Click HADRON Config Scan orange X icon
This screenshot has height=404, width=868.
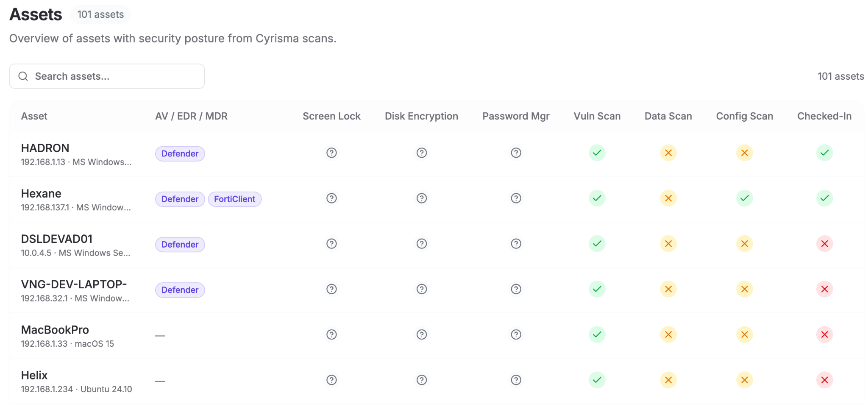coord(745,153)
